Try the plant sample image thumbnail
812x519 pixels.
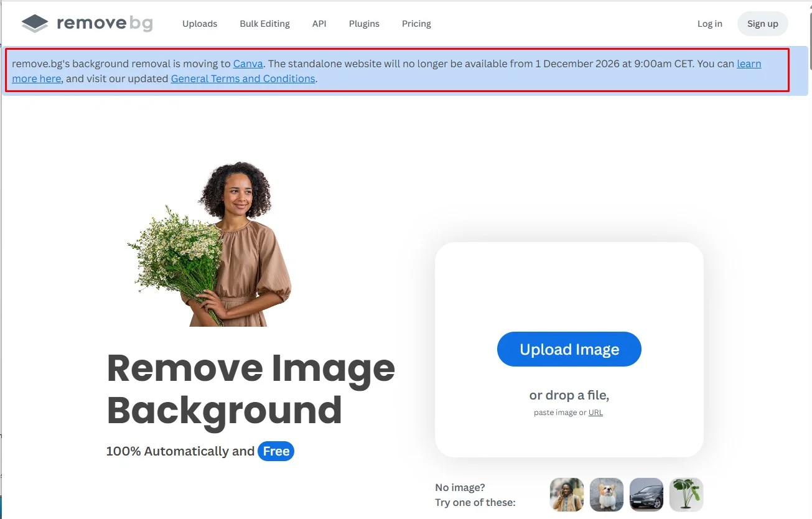686,495
